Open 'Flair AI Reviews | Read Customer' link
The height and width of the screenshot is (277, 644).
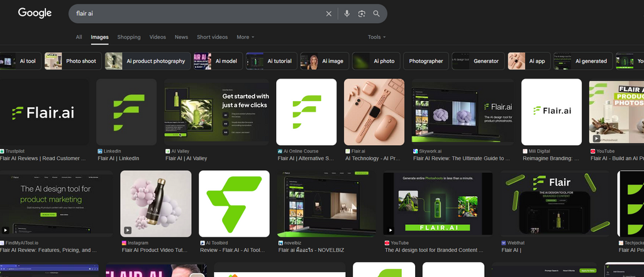point(43,158)
